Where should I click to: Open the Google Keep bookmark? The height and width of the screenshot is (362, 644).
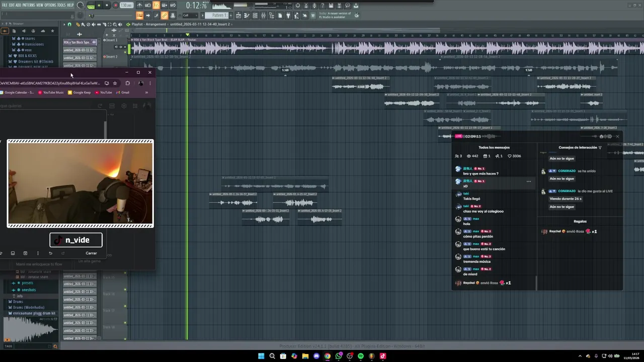(x=79, y=93)
